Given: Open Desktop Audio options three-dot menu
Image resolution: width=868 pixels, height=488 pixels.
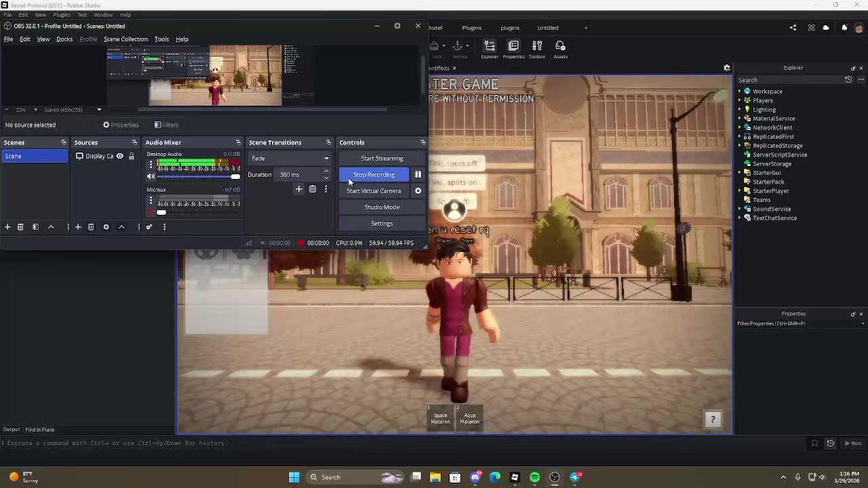Looking at the screenshot, I should click(x=151, y=165).
